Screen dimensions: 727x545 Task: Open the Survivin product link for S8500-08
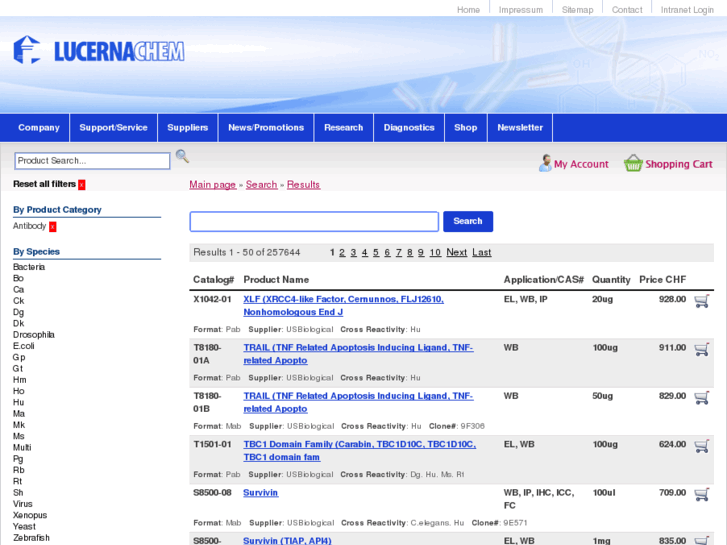(x=261, y=493)
